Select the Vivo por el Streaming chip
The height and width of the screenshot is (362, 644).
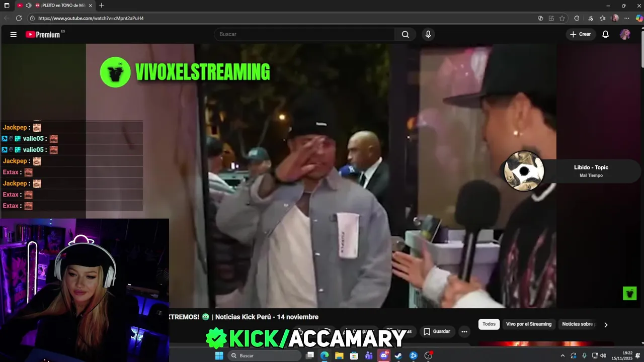[529, 324]
